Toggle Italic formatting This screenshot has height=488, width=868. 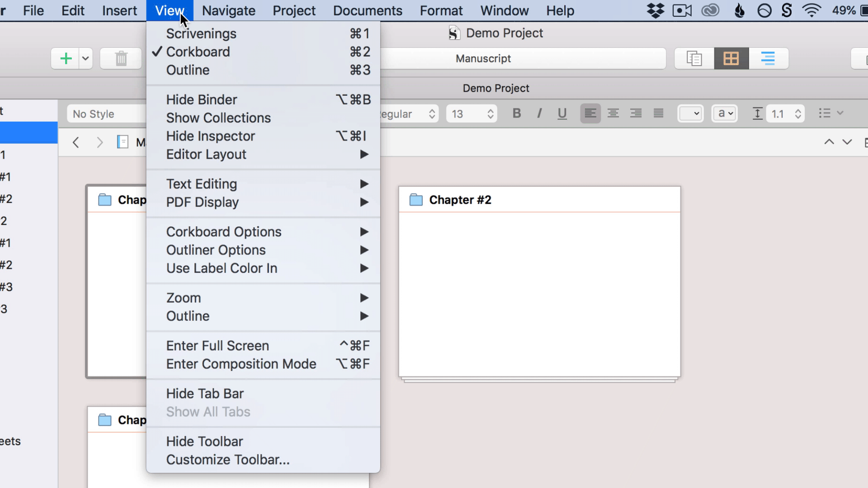click(x=539, y=113)
